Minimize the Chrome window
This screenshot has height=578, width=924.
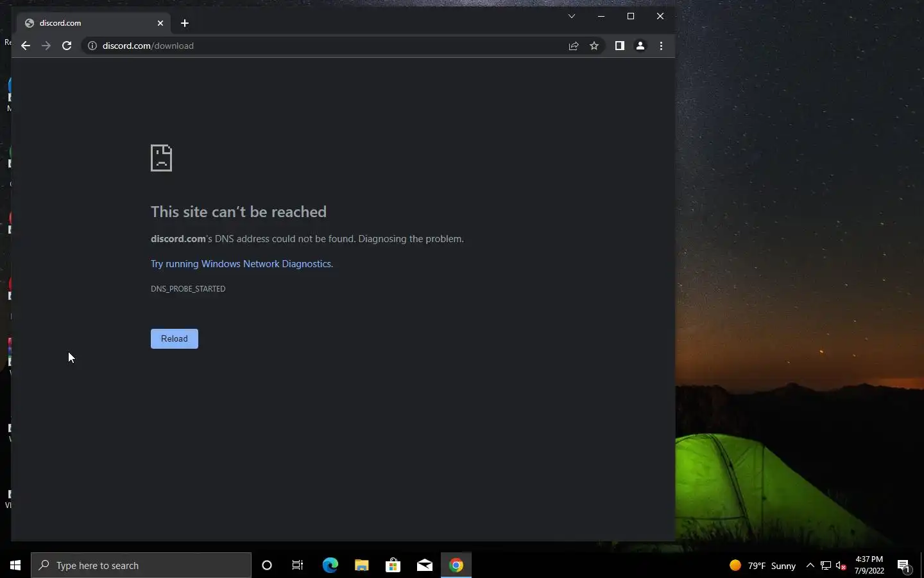pos(601,16)
